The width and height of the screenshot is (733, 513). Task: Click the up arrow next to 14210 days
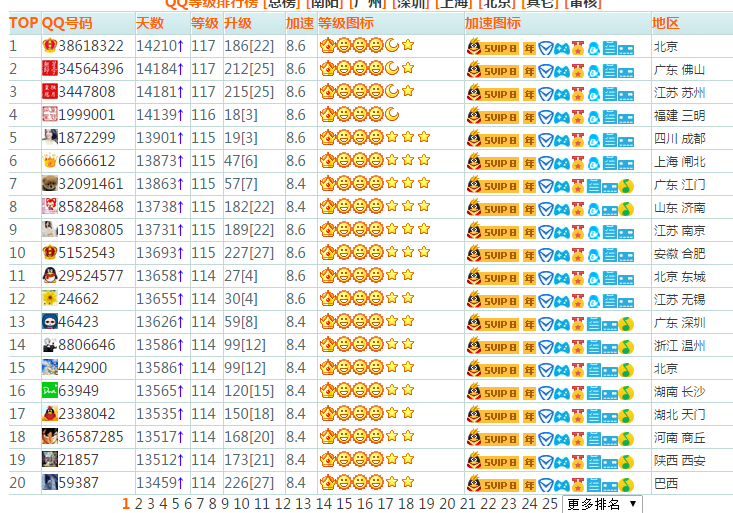click(x=181, y=46)
